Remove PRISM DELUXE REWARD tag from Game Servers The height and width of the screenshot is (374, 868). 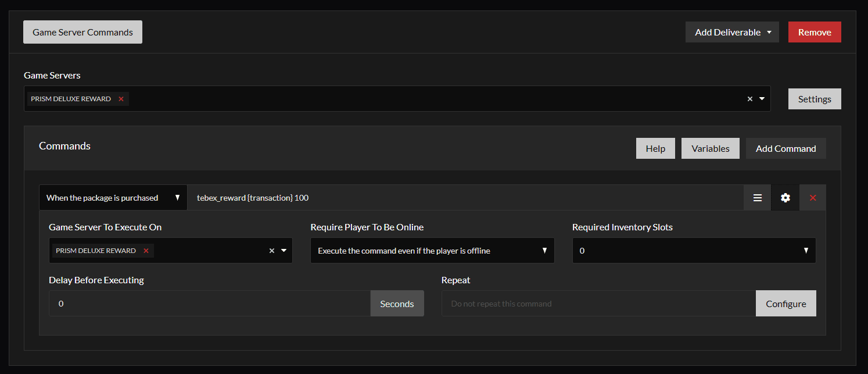click(x=121, y=99)
